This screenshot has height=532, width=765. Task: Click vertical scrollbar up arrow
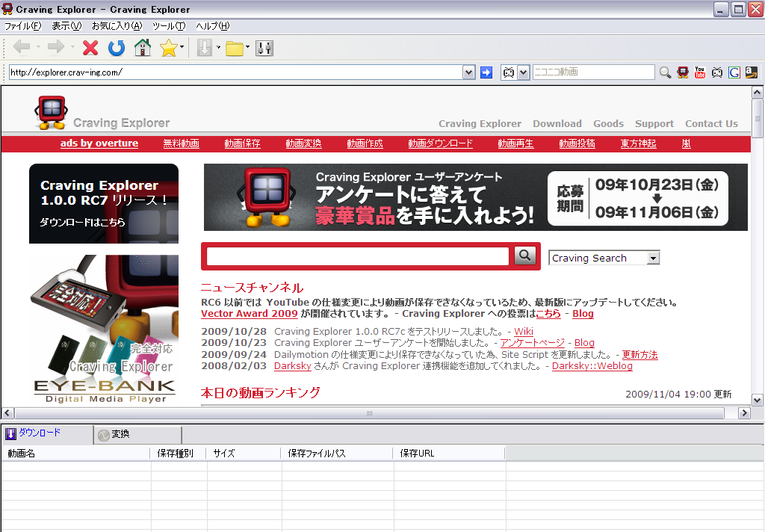(758, 92)
